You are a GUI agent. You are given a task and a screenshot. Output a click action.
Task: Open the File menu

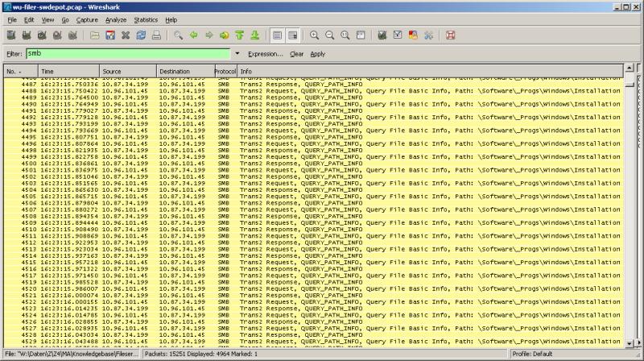[12, 19]
